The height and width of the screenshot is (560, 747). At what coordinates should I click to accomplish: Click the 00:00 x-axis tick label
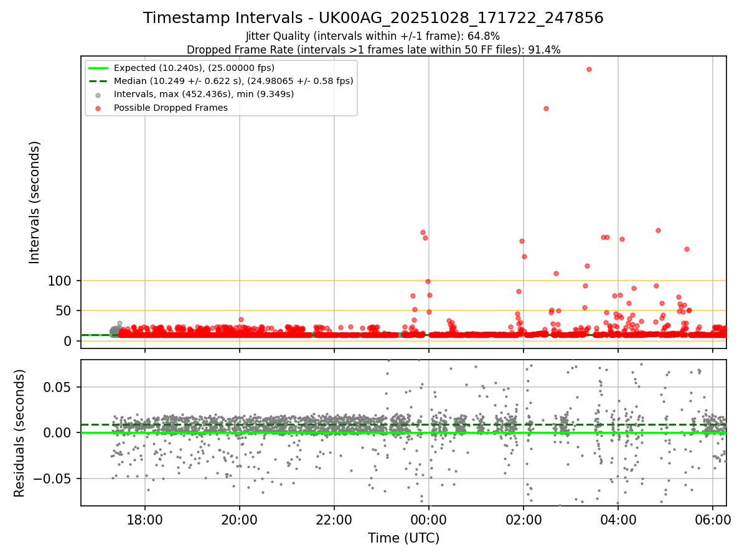(429, 519)
